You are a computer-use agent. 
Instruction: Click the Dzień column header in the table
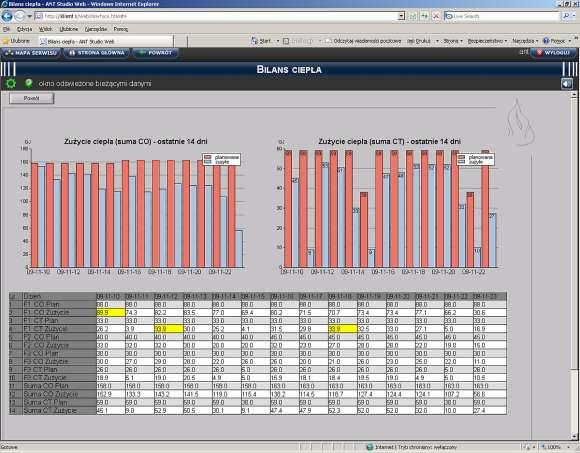[x=59, y=296]
